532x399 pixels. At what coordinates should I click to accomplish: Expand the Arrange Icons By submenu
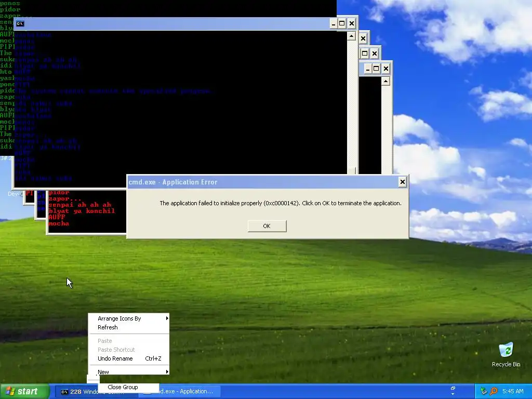pos(129,318)
